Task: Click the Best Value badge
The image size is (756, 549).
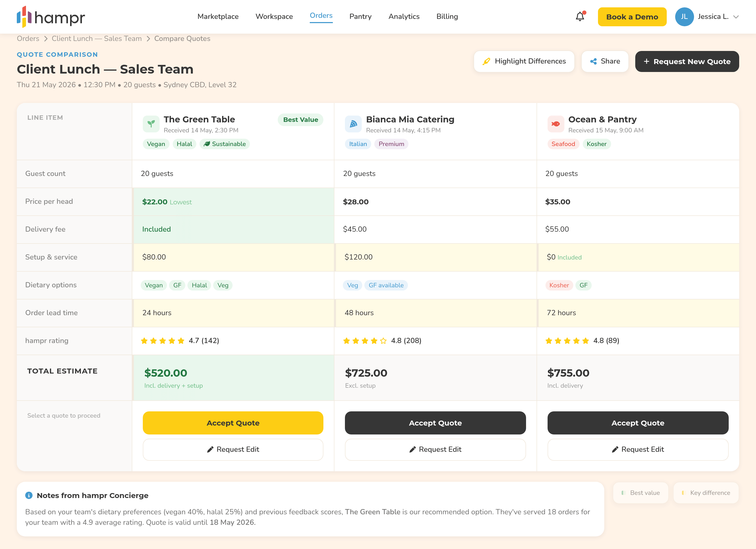Action: tap(300, 120)
